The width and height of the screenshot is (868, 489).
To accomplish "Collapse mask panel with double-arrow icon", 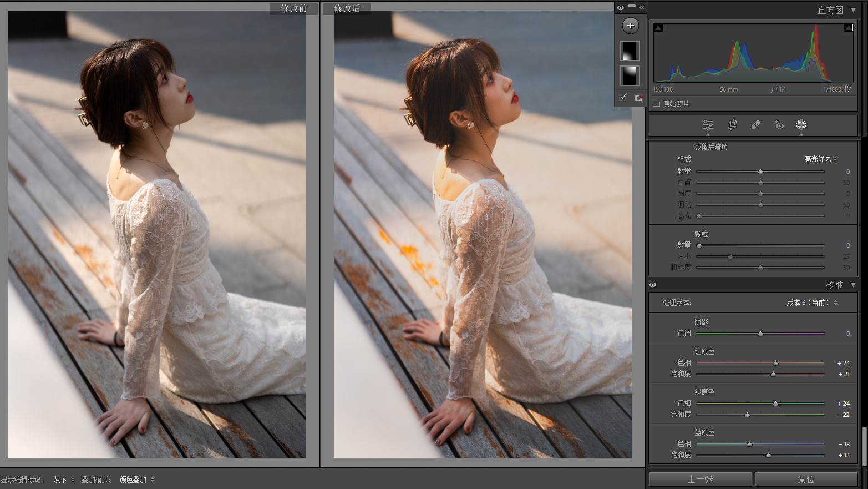I will [642, 8].
